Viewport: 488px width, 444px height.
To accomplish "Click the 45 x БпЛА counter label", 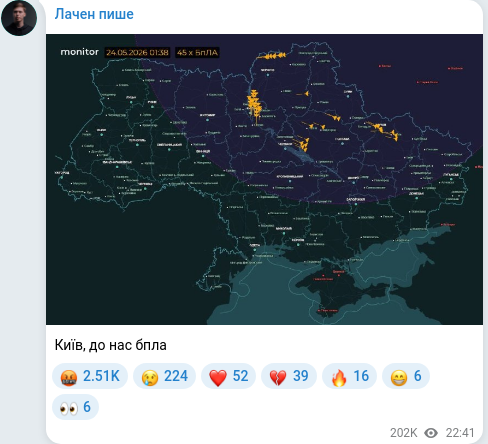I will pos(197,52).
